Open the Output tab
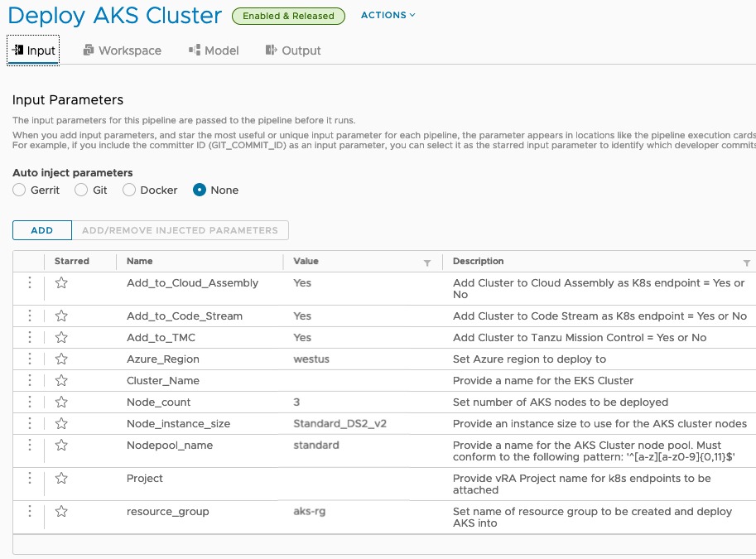The image size is (756, 559). coord(293,51)
